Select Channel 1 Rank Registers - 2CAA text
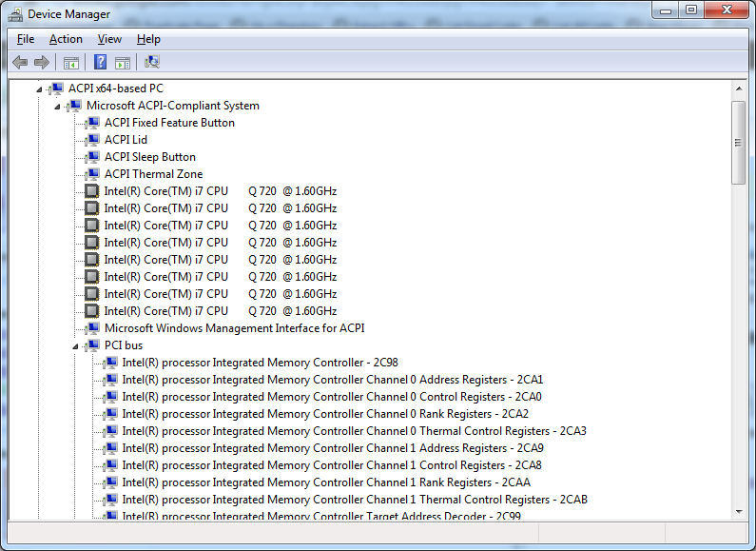This screenshot has height=551, width=756. pyautogui.click(x=326, y=482)
